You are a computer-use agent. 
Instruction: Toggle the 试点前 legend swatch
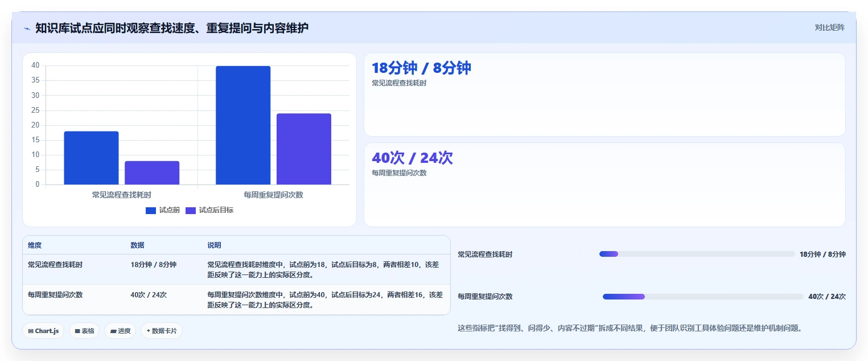(x=151, y=210)
